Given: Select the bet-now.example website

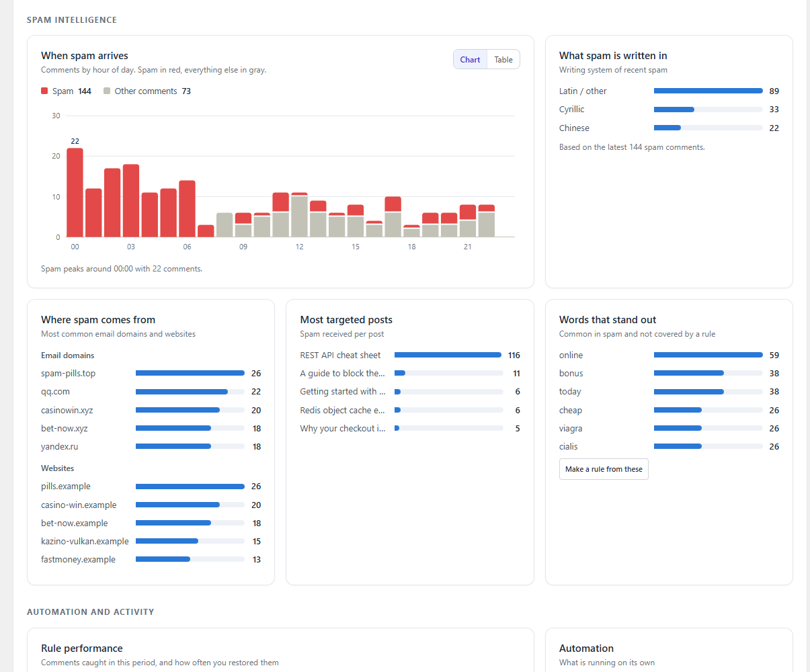Looking at the screenshot, I should pyautogui.click(x=151, y=523).
